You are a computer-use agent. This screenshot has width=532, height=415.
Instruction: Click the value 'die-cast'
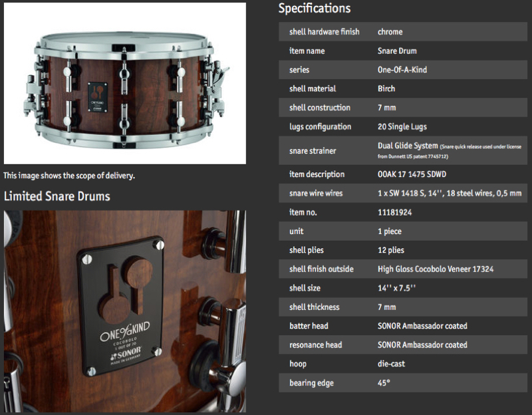coord(391,364)
